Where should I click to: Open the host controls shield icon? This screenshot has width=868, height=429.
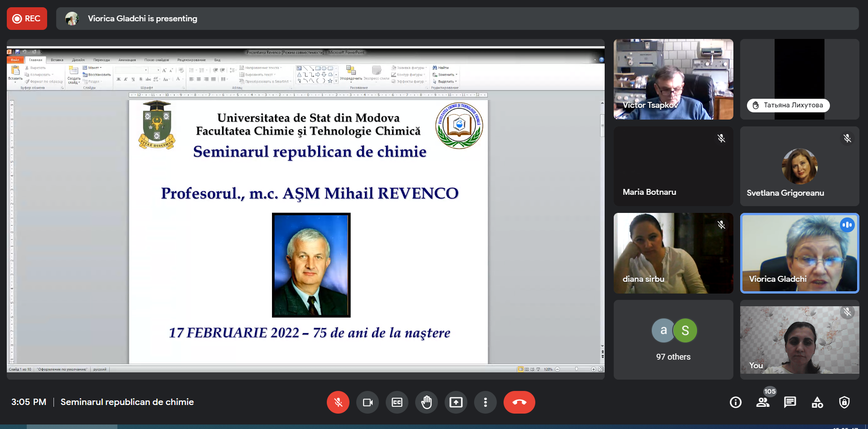(x=844, y=402)
